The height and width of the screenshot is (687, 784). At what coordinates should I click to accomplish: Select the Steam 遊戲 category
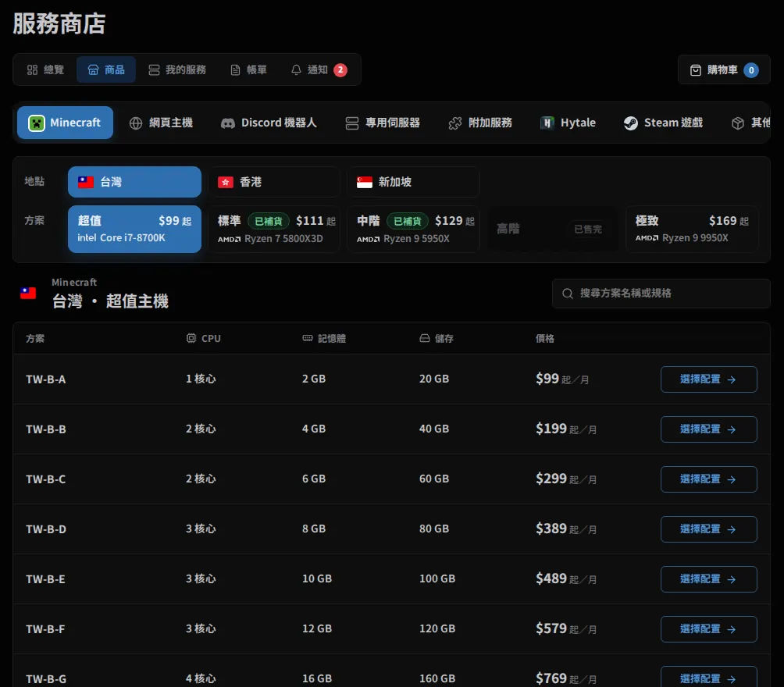click(663, 123)
